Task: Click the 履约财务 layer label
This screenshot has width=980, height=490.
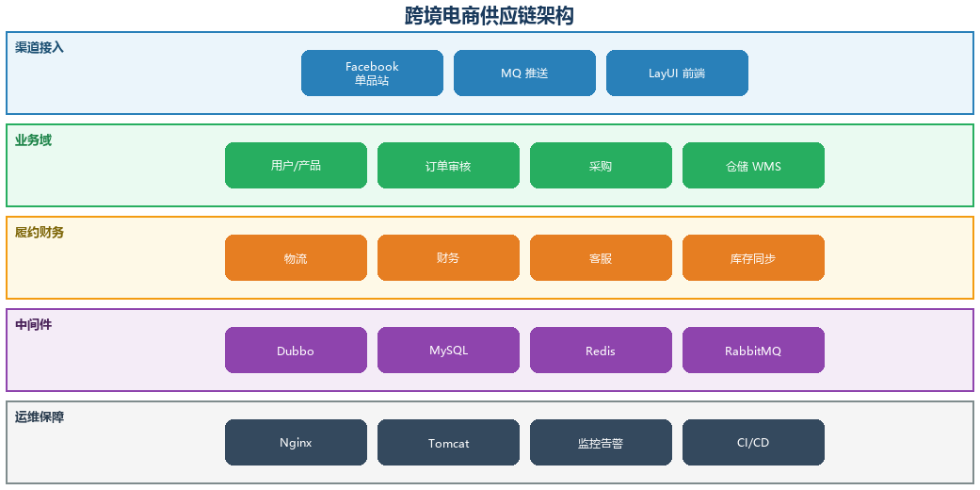Action: (40, 232)
